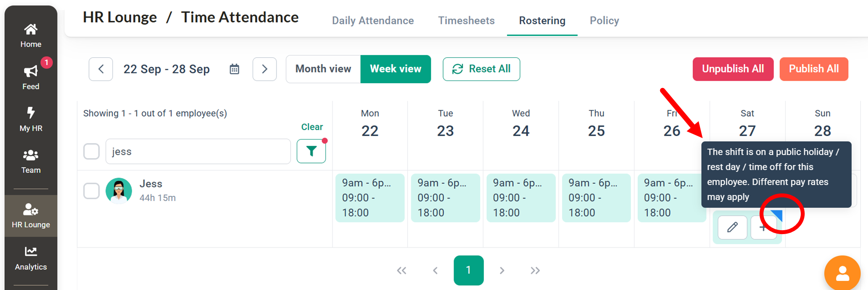Click the green filter funnel icon
The height and width of the screenshot is (290, 868).
pyautogui.click(x=311, y=151)
